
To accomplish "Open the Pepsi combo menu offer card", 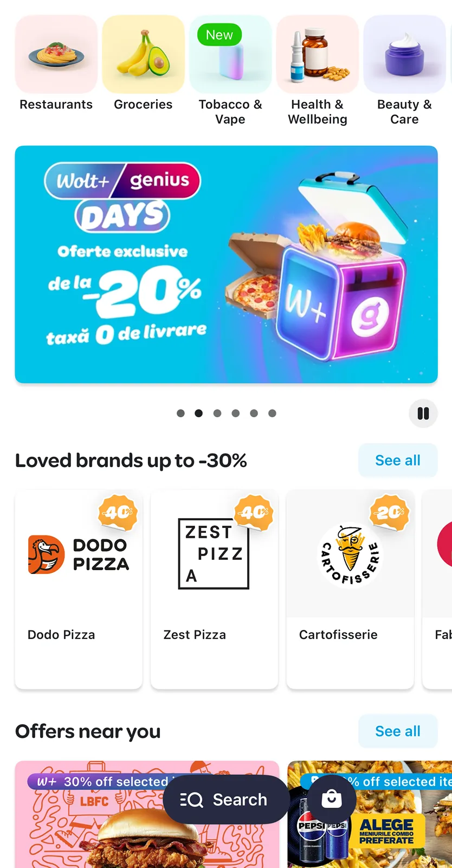I will pyautogui.click(x=370, y=814).
